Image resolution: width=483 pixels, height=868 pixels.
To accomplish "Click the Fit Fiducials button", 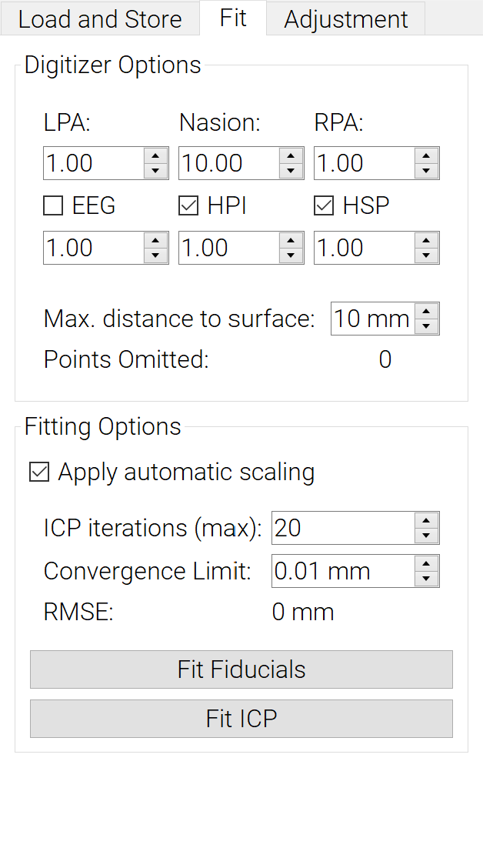I will click(241, 669).
